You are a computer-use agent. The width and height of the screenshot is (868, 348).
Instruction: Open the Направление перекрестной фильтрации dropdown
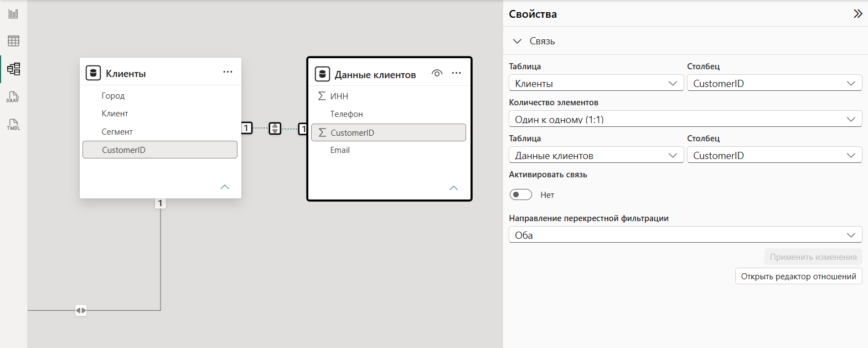(x=685, y=235)
